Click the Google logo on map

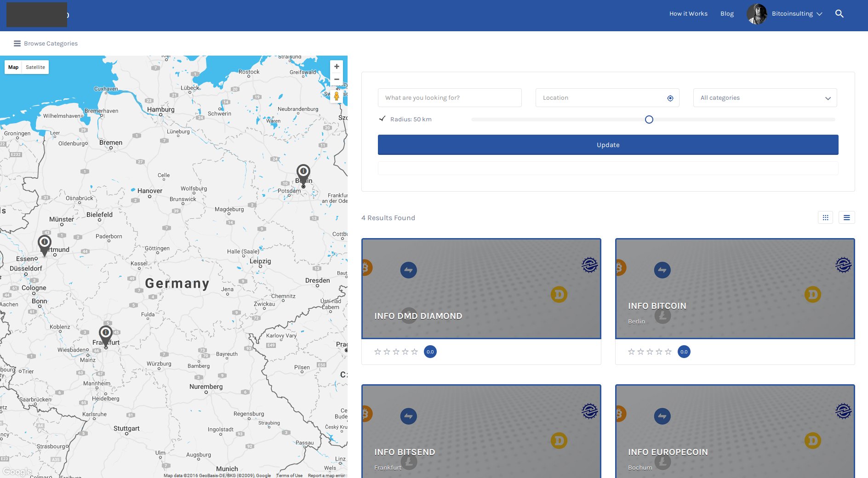17,472
